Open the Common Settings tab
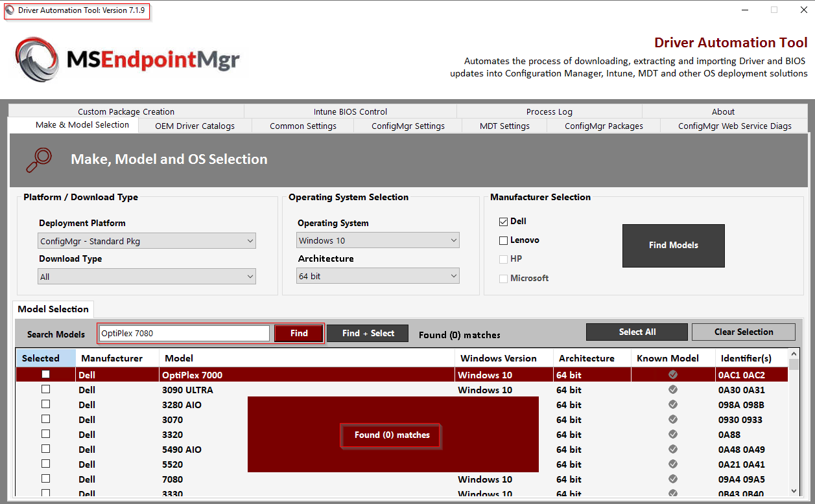The image size is (815, 504). tap(303, 126)
